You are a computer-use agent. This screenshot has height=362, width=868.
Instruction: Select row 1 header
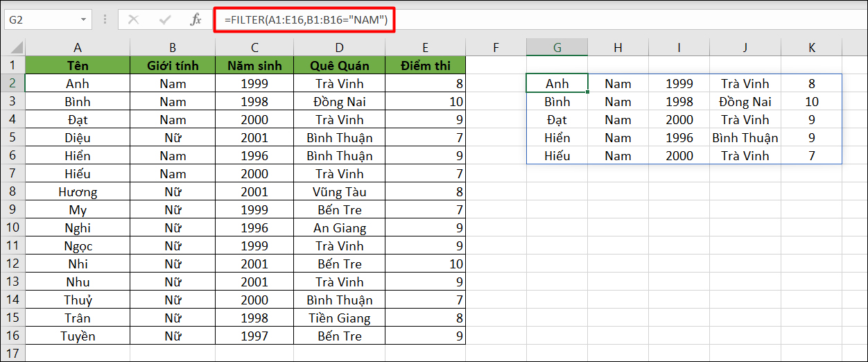click(x=13, y=65)
